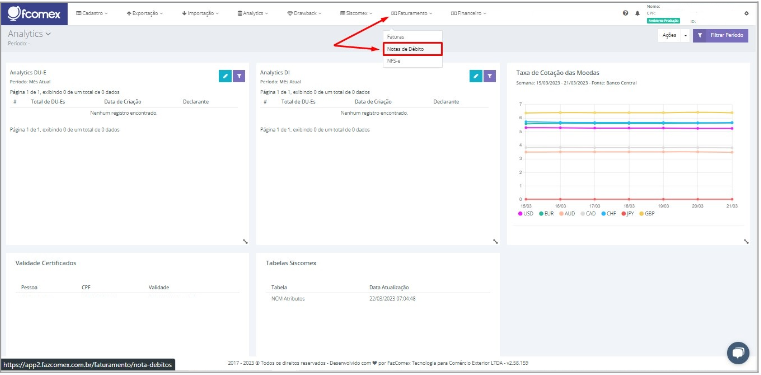Click the Filtrar Período button
761x375 pixels.
(x=720, y=35)
